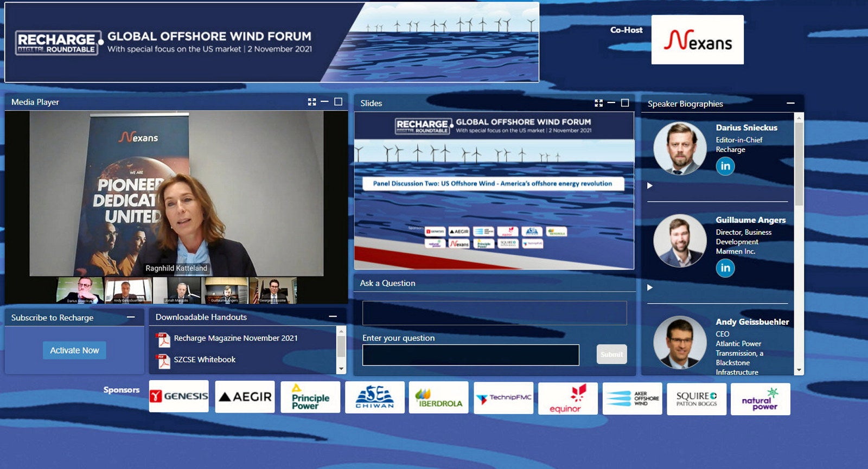Collapse the Downloadable Handouts panel
This screenshot has width=868, height=469.
[x=333, y=317]
